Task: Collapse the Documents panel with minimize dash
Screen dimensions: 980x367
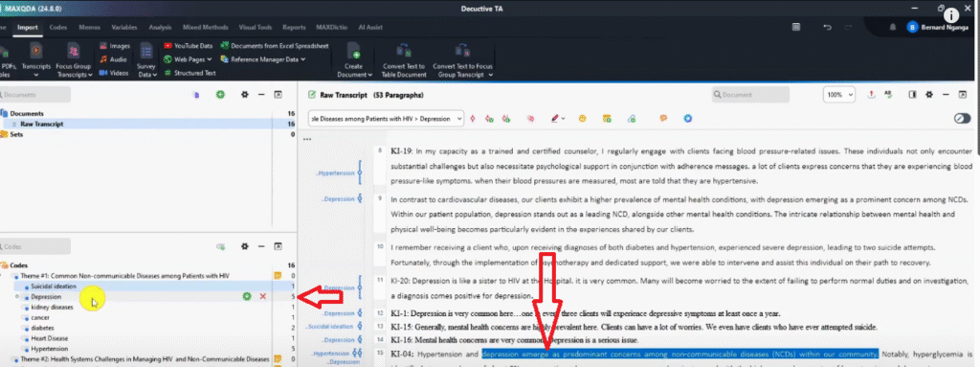Action: [262, 95]
